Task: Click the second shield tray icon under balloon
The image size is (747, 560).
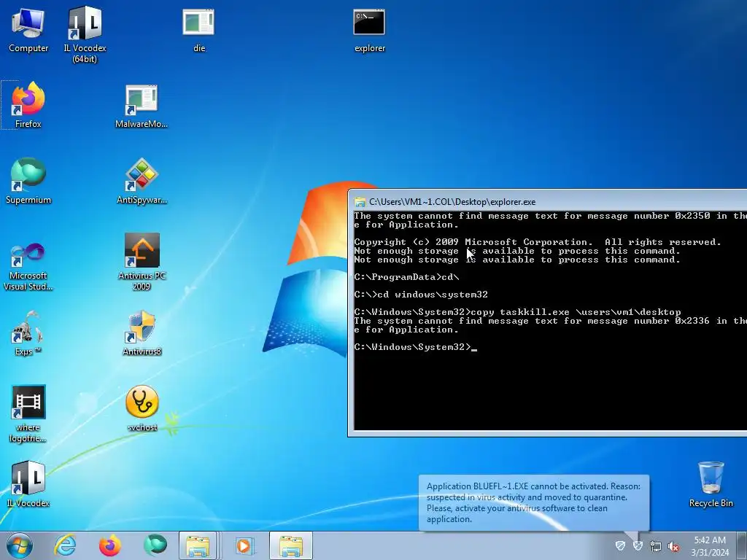Action: (x=638, y=545)
